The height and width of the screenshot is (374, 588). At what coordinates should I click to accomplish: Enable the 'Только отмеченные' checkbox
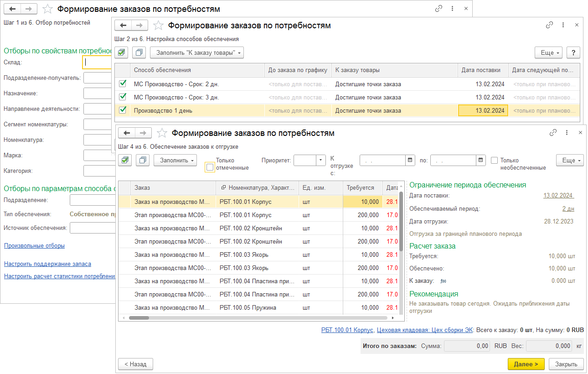click(210, 167)
